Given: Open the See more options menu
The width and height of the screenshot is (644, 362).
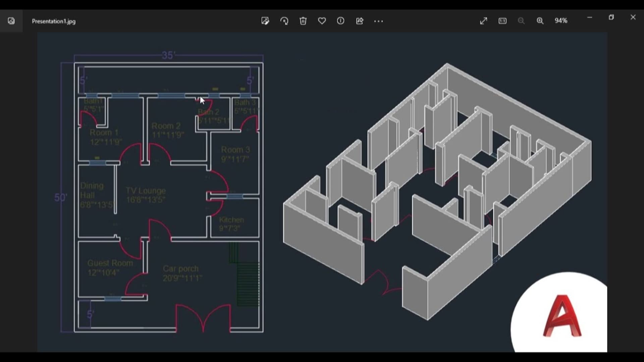Looking at the screenshot, I should coord(378,21).
